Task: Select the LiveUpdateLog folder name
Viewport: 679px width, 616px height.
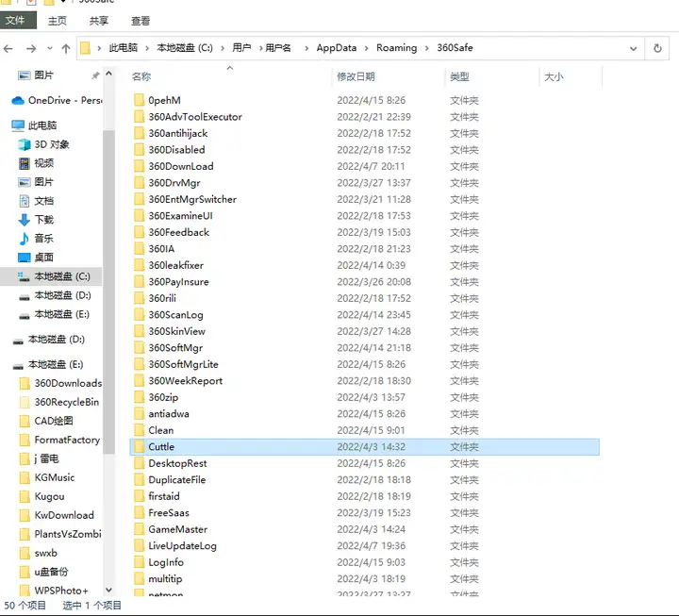Action: pos(182,546)
